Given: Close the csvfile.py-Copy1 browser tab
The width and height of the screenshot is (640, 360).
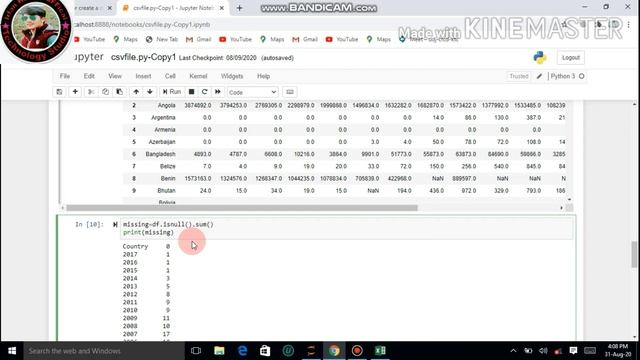Looking at the screenshot, I should click(x=222, y=8).
